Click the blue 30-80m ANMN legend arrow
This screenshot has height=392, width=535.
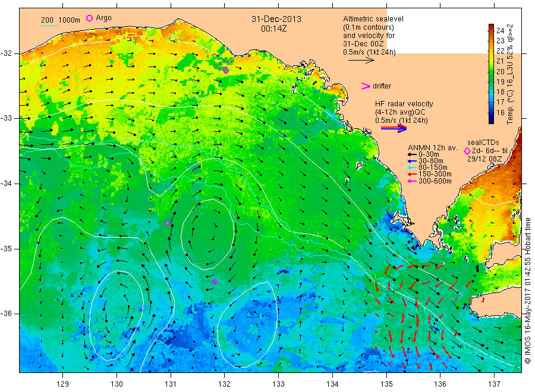point(412,161)
